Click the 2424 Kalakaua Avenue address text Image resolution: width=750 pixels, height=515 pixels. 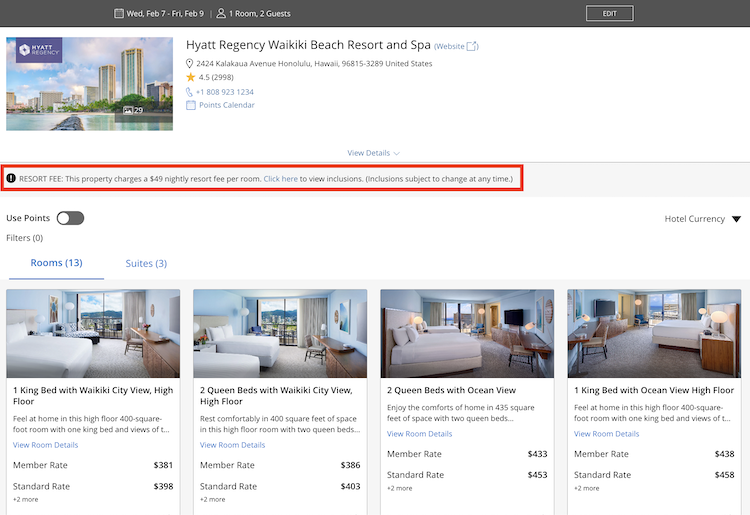click(314, 64)
